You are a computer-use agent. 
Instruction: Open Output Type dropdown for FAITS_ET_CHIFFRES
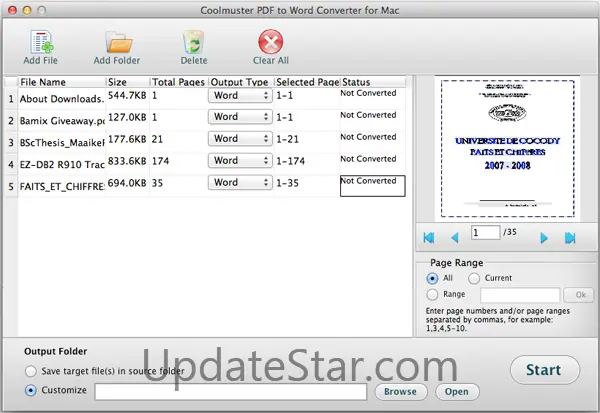tap(240, 182)
